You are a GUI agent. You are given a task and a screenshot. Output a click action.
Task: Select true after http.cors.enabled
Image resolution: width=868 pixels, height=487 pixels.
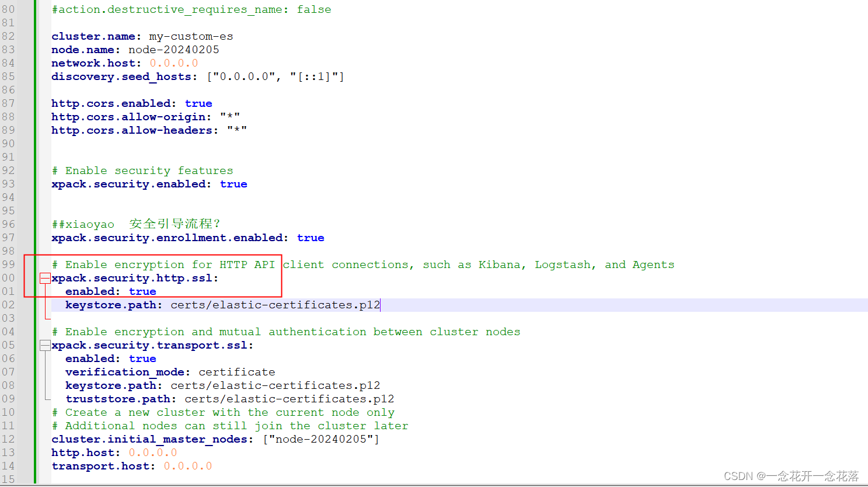pos(198,103)
